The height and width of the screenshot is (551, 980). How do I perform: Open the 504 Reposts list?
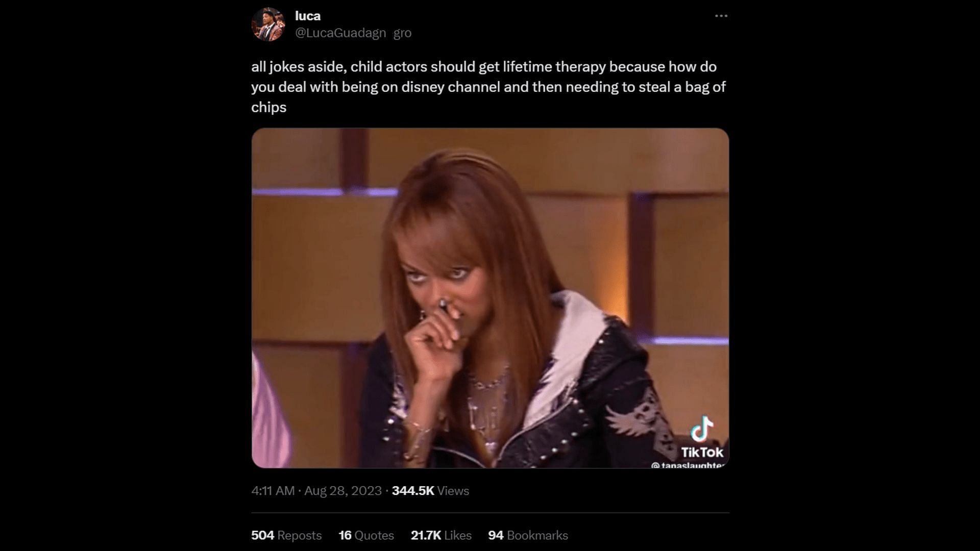286,535
